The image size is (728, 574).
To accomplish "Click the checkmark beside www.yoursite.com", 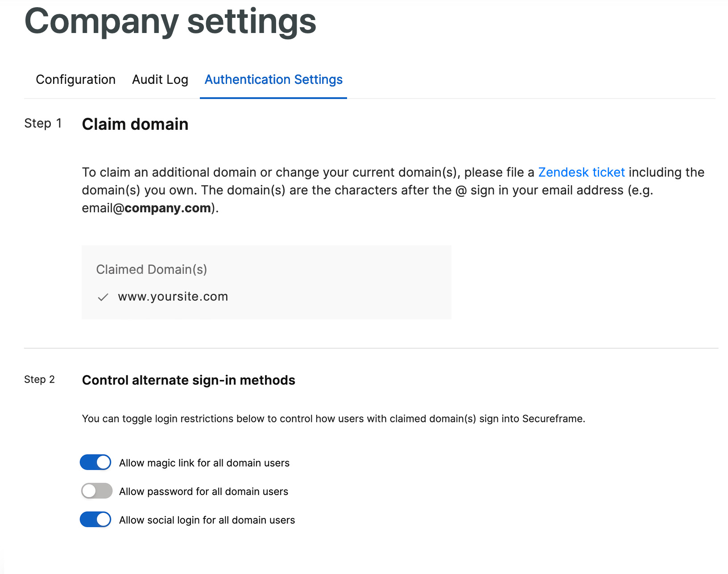I will click(103, 297).
